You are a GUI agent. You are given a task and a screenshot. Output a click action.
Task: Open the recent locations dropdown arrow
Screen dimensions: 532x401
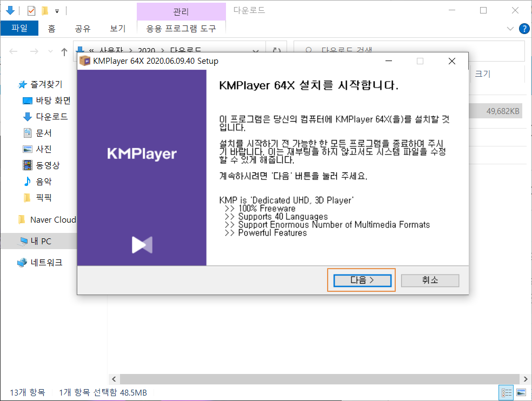51,51
